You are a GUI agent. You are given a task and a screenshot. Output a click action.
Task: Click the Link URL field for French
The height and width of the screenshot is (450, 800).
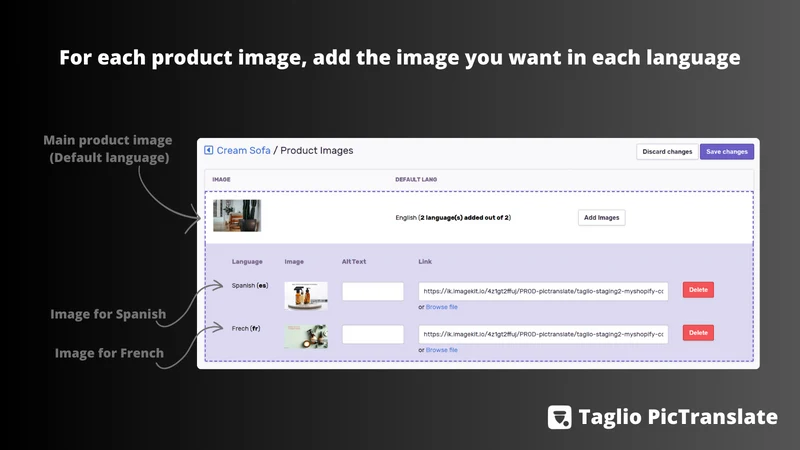(x=543, y=334)
